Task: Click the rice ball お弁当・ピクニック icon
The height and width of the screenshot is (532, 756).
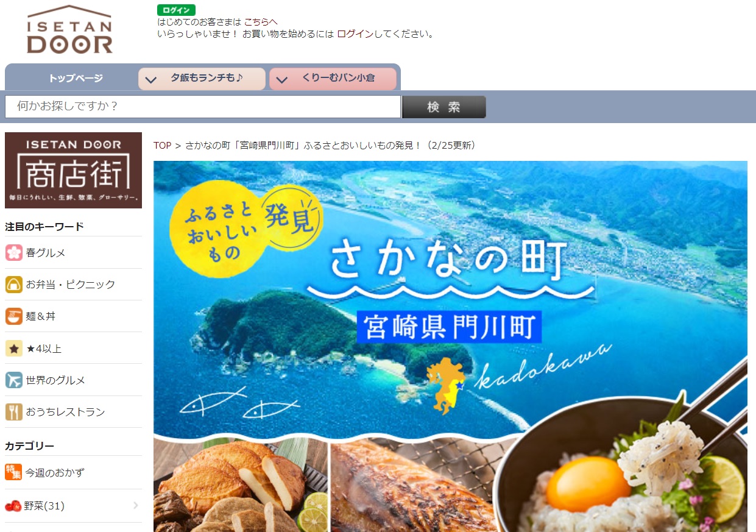Action: point(14,285)
